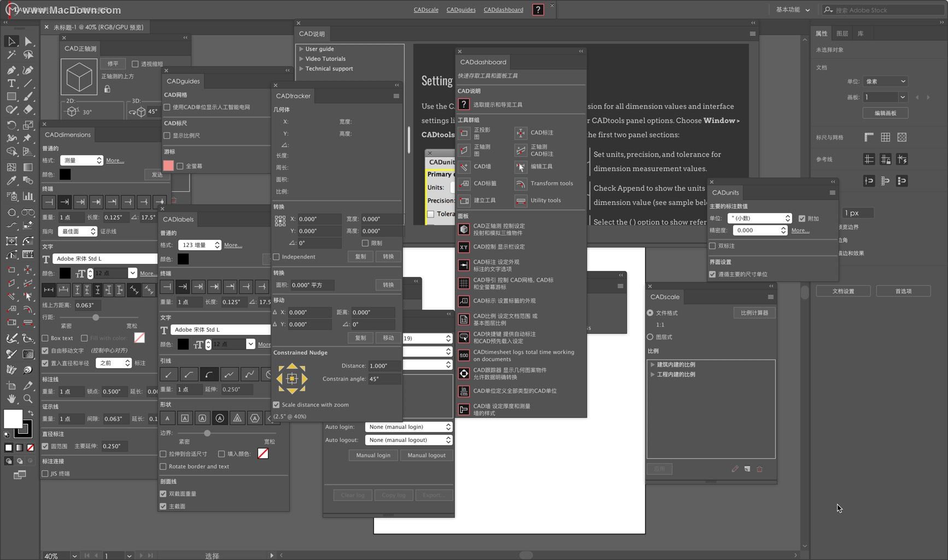Open the CADtimesheet panel icon
This screenshot has width=948, height=560.
click(464, 356)
